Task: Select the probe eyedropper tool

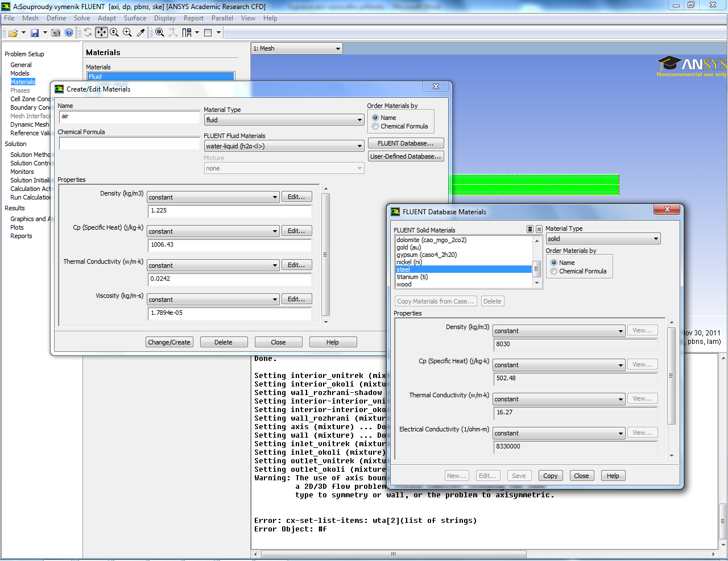Action: coord(140,32)
